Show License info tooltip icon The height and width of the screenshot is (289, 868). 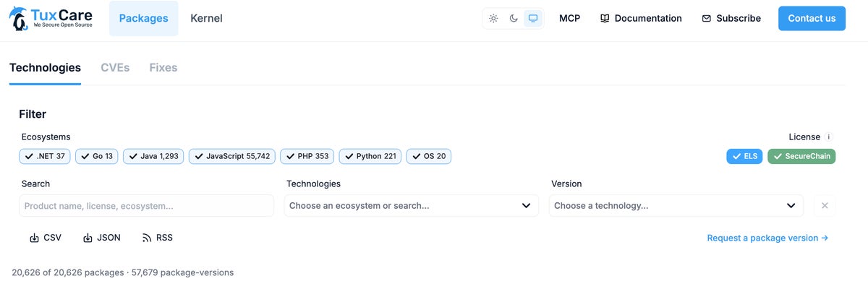click(x=829, y=137)
